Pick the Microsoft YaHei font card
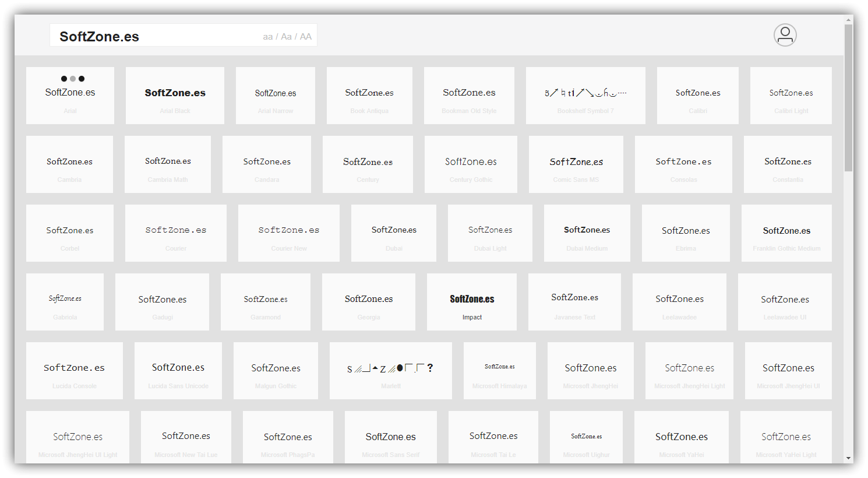The width and height of the screenshot is (868, 478). pyautogui.click(x=682, y=437)
